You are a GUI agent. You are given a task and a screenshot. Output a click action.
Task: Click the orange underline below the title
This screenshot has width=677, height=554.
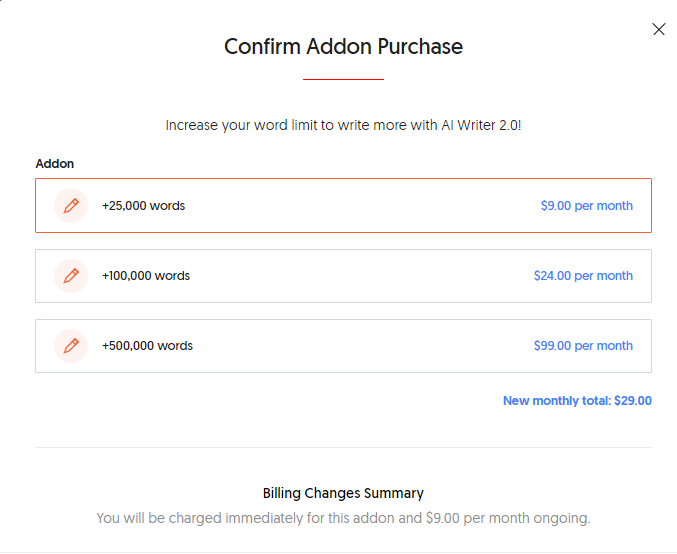pyautogui.click(x=343, y=79)
